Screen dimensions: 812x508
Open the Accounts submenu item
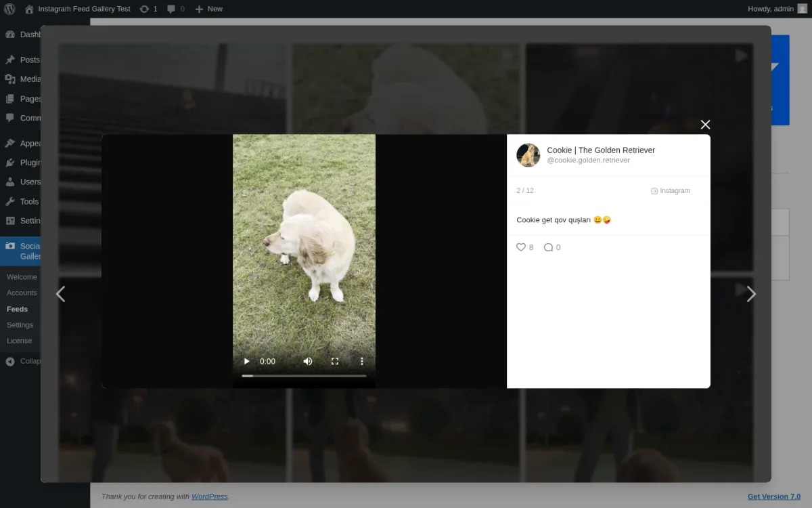22,293
